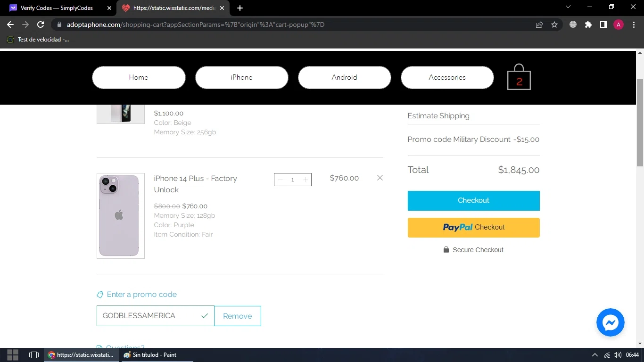This screenshot has height=362, width=644.
Task: Click Enter a promo code link
Action: point(137,295)
